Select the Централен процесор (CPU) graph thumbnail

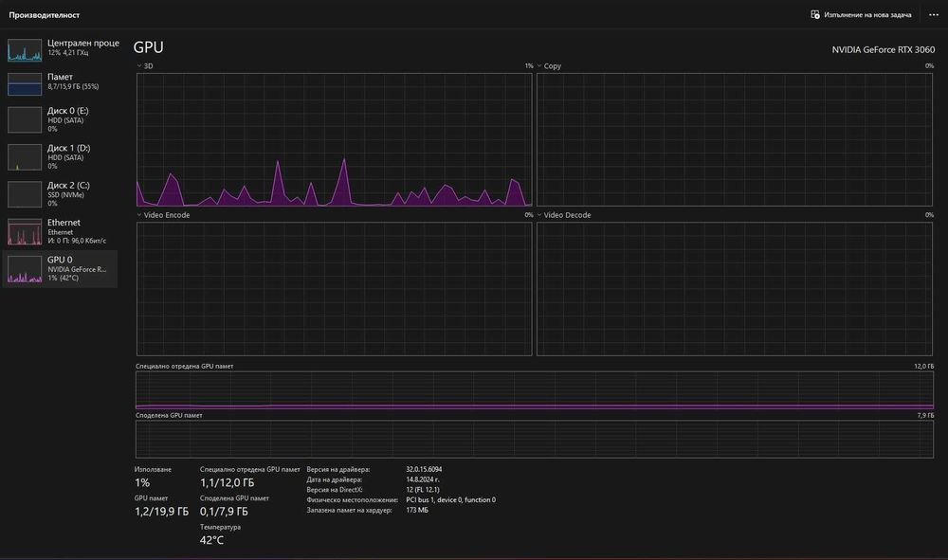coord(25,49)
